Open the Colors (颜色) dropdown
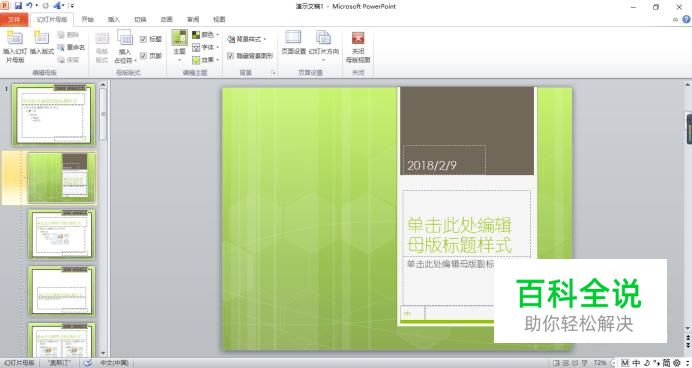 pos(206,34)
